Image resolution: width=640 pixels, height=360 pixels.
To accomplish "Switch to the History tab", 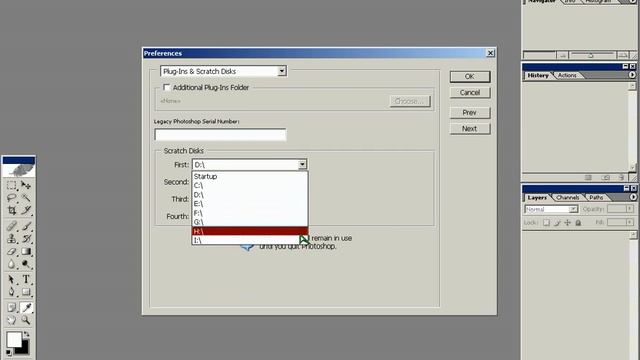I will click(x=538, y=76).
